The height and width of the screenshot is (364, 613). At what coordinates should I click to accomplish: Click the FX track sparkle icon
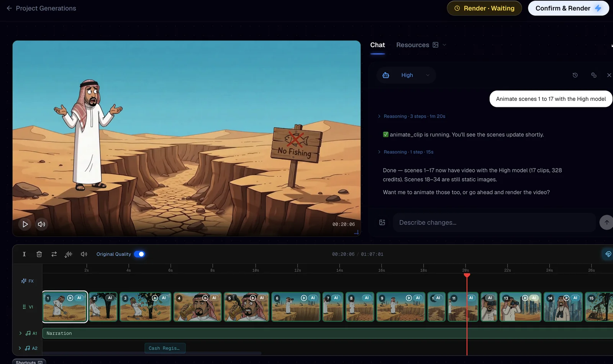pyautogui.click(x=24, y=281)
